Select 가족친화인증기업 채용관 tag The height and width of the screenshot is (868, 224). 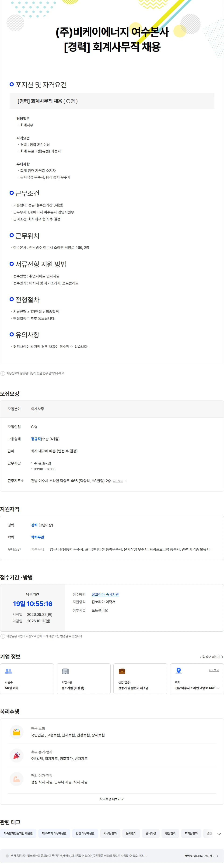pyautogui.click(x=18, y=834)
